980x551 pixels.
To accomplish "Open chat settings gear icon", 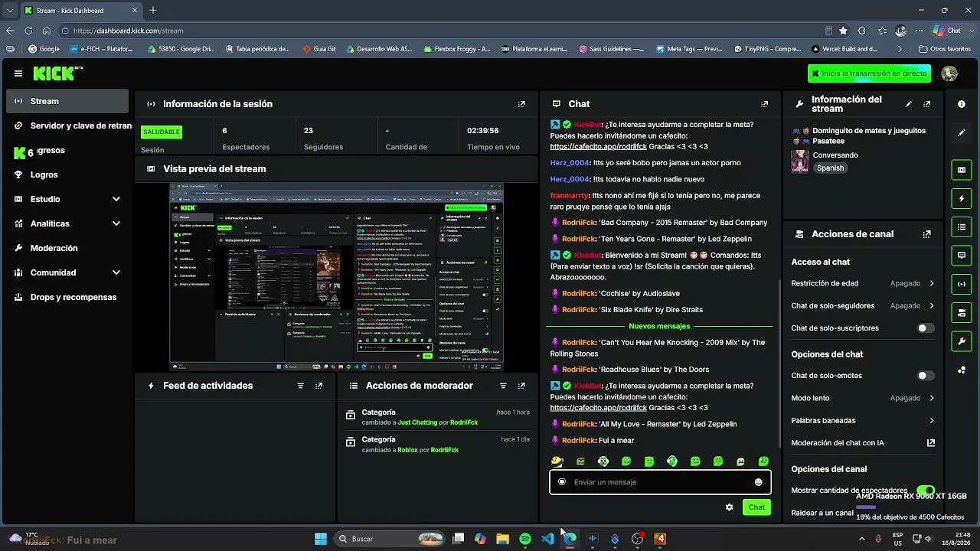I will pos(729,507).
